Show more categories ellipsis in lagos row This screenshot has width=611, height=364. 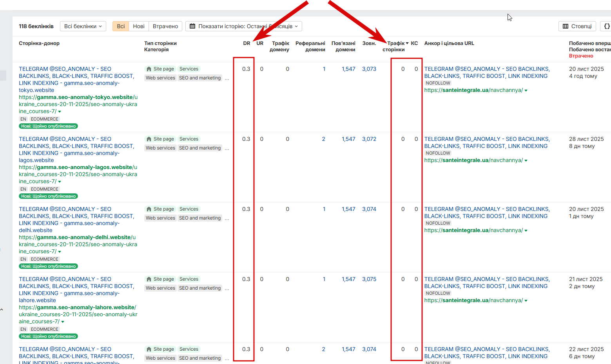click(x=227, y=148)
